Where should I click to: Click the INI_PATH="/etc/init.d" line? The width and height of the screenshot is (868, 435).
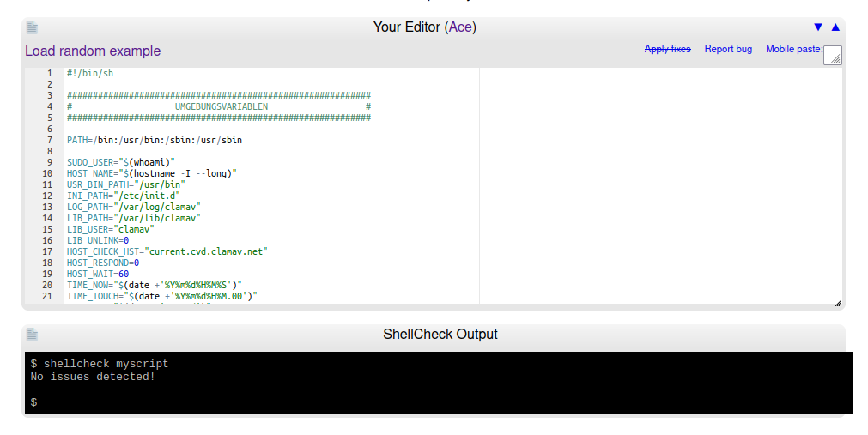click(x=124, y=196)
